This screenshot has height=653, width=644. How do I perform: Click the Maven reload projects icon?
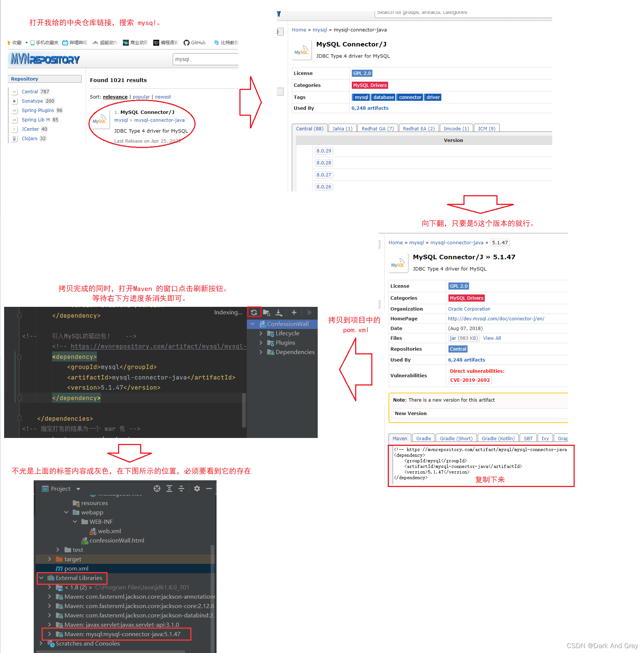(x=254, y=312)
